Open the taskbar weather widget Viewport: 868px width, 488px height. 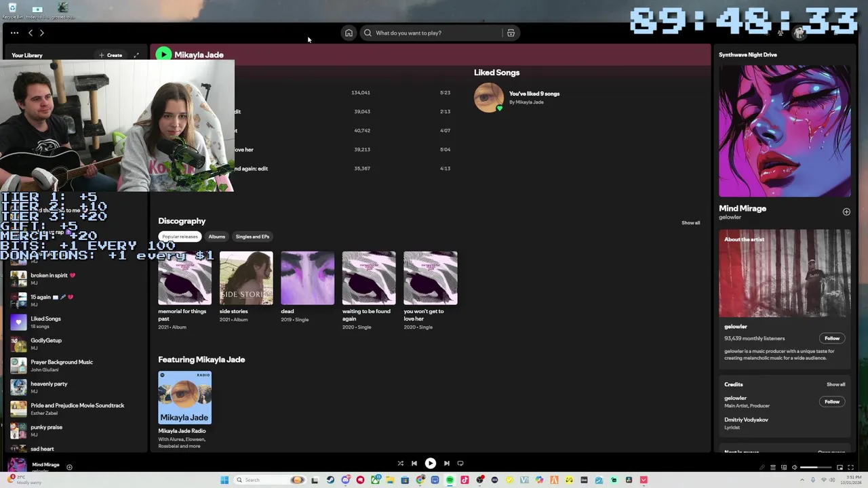(23, 479)
